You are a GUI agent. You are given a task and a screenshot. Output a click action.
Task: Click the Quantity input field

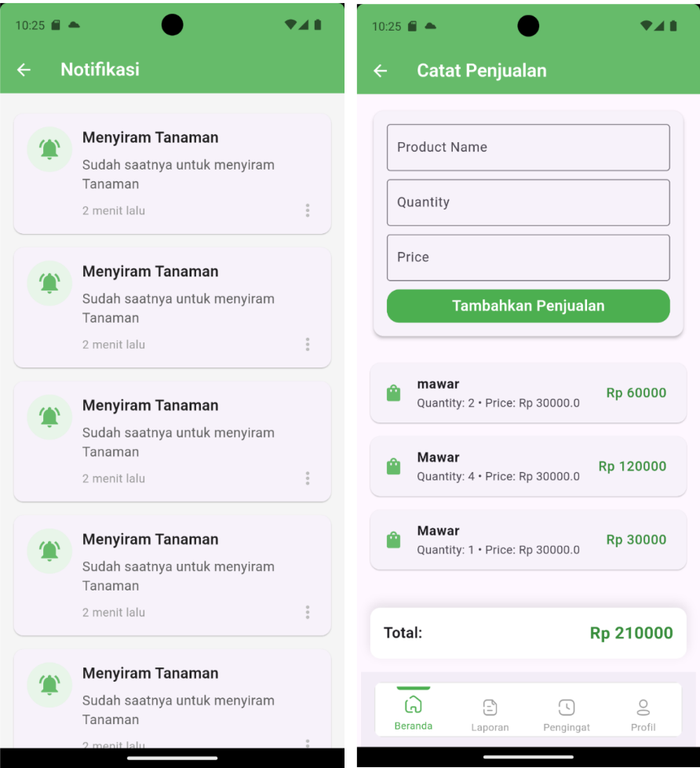click(528, 202)
